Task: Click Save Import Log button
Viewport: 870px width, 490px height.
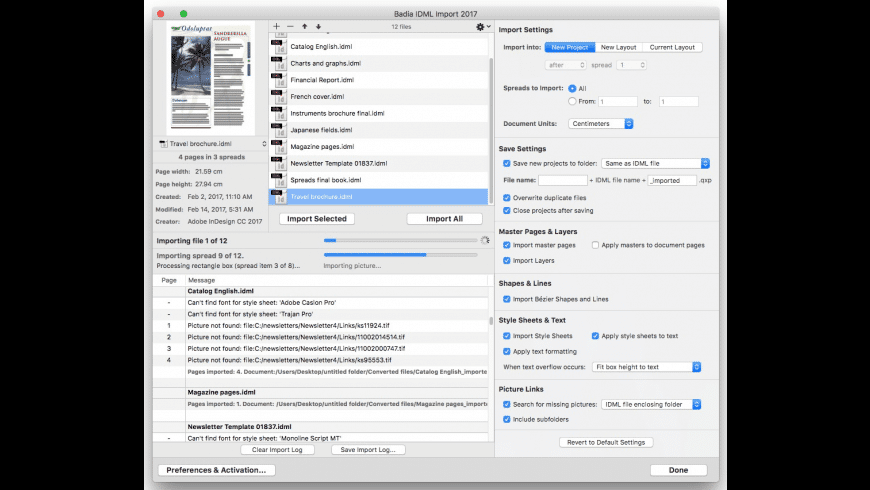Action: [x=368, y=449]
